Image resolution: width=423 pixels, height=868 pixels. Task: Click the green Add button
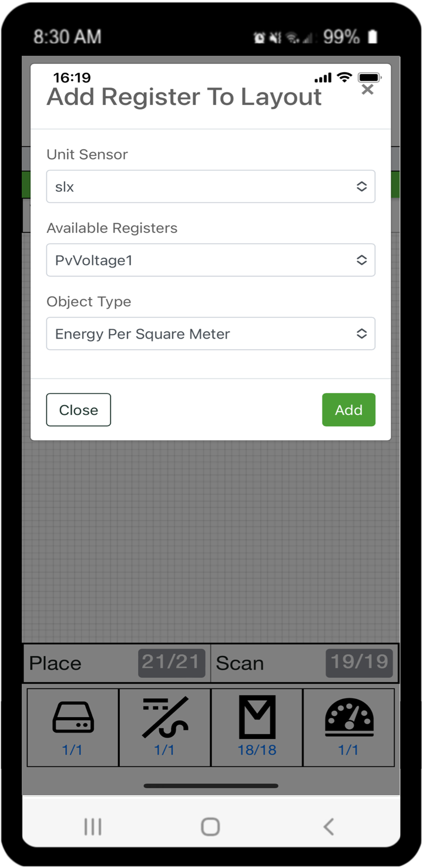point(348,410)
